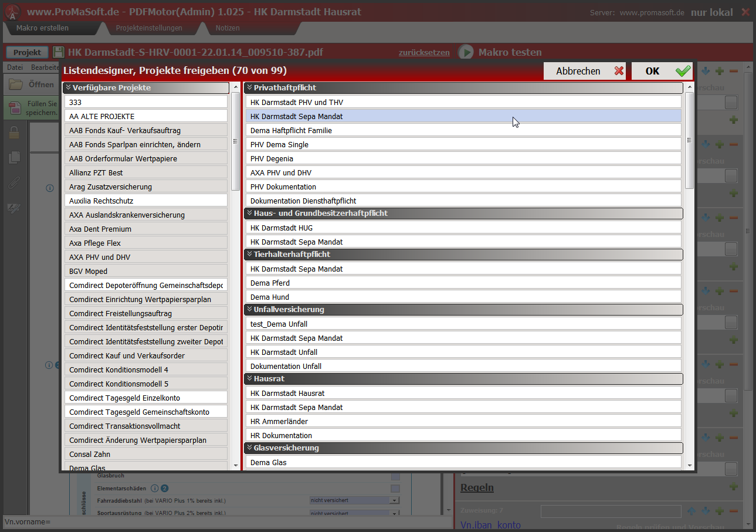
Task: Open the Bearbeiten menu
Action: tap(45, 67)
